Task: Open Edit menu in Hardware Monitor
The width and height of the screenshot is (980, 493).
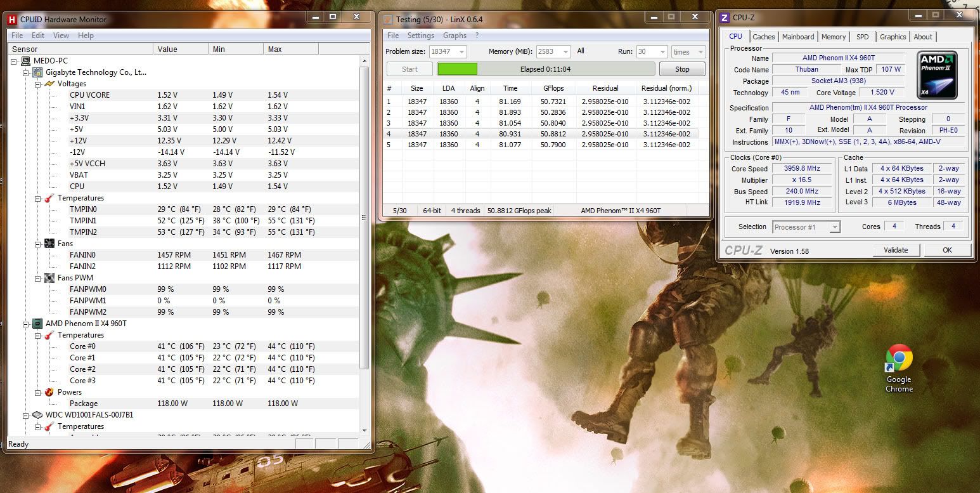Action: point(38,36)
